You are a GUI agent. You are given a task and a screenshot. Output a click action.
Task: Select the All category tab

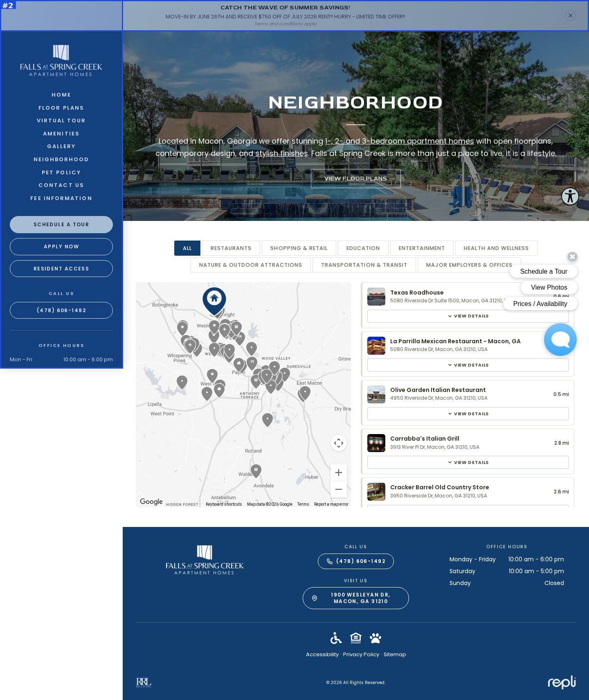point(187,248)
